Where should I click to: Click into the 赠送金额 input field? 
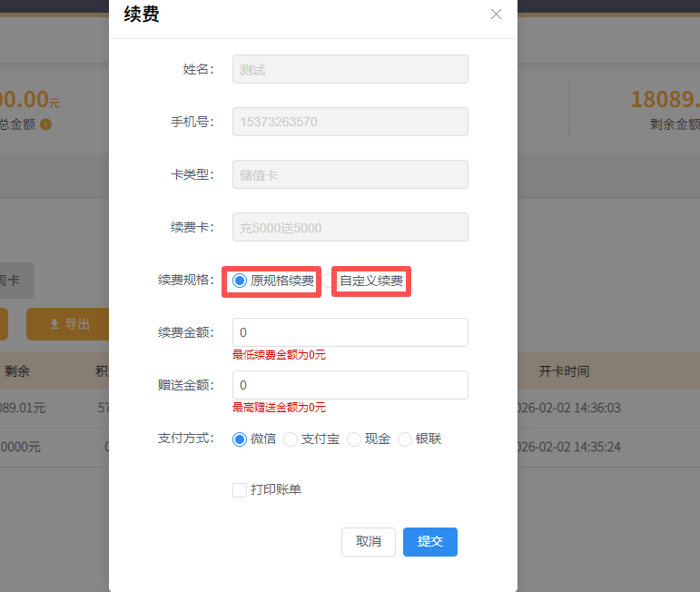(x=350, y=385)
